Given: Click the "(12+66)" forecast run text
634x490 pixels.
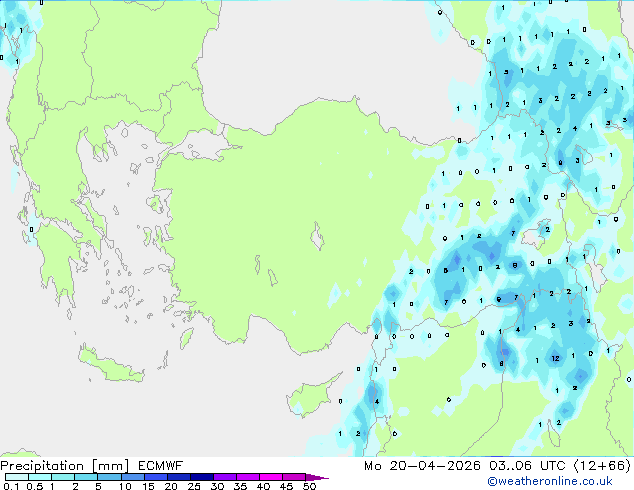Looking at the screenshot, I should click(x=602, y=466).
